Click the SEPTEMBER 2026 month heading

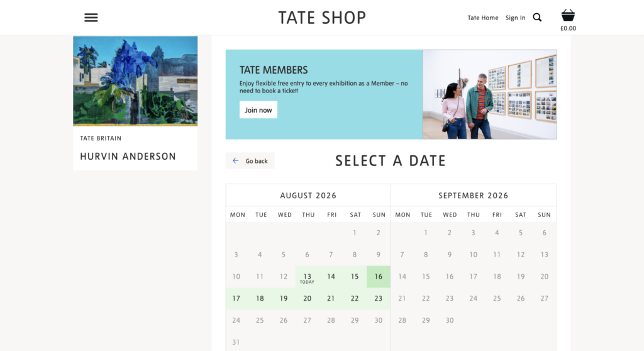click(473, 196)
